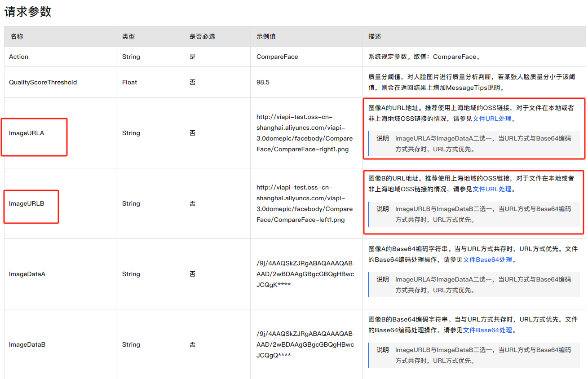Click the 图像A的Base64编码字符串 description
This screenshot has height=379, width=588.
(x=473, y=254)
